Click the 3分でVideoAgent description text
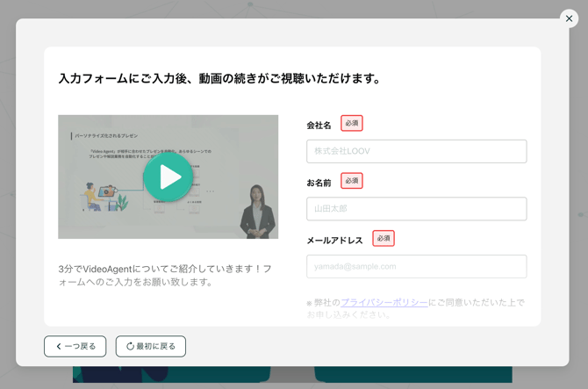588x389 pixels. point(165,275)
